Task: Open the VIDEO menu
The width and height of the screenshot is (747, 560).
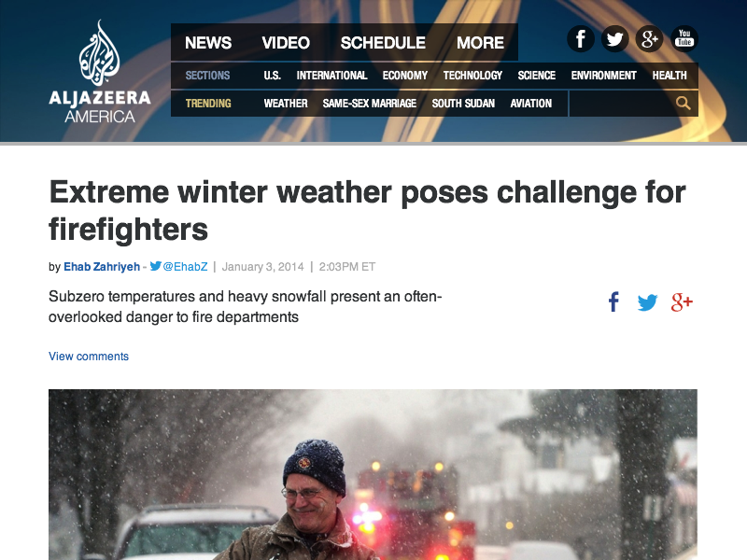Action: 286,43
